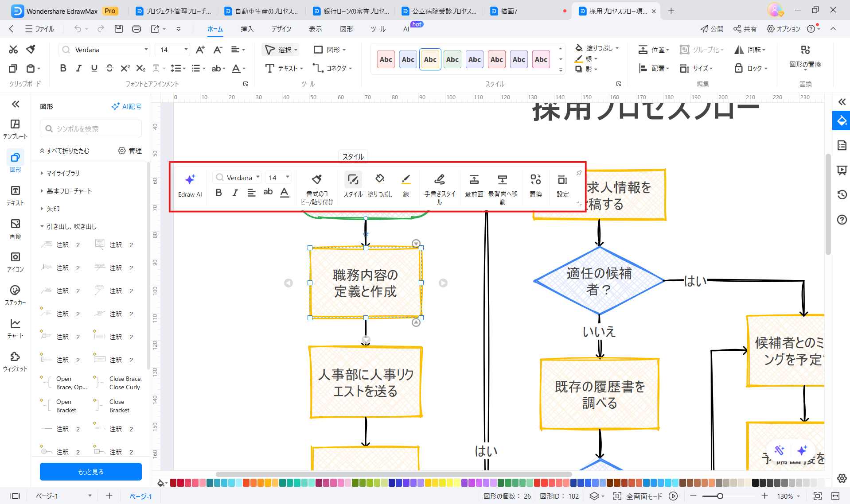The width and height of the screenshot is (850, 504).
Task: Open the 塗りつぶし dropdown in ribbon
Action: click(597, 48)
